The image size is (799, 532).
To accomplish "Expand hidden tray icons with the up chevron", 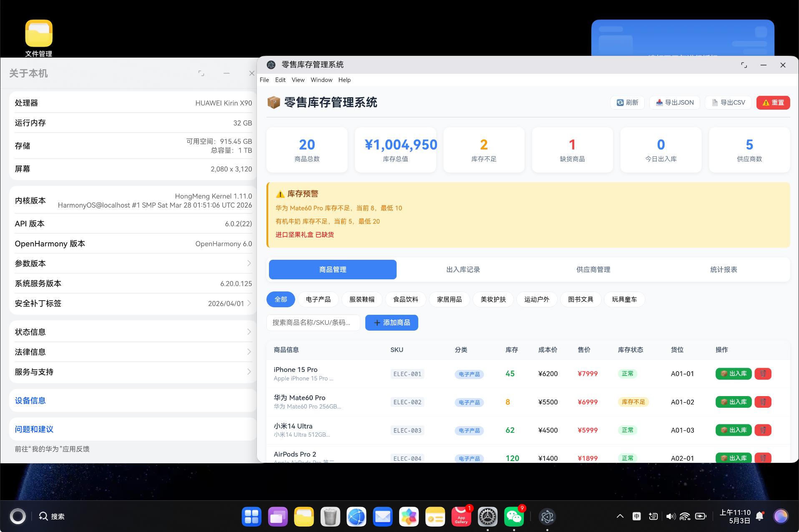I will (620, 516).
